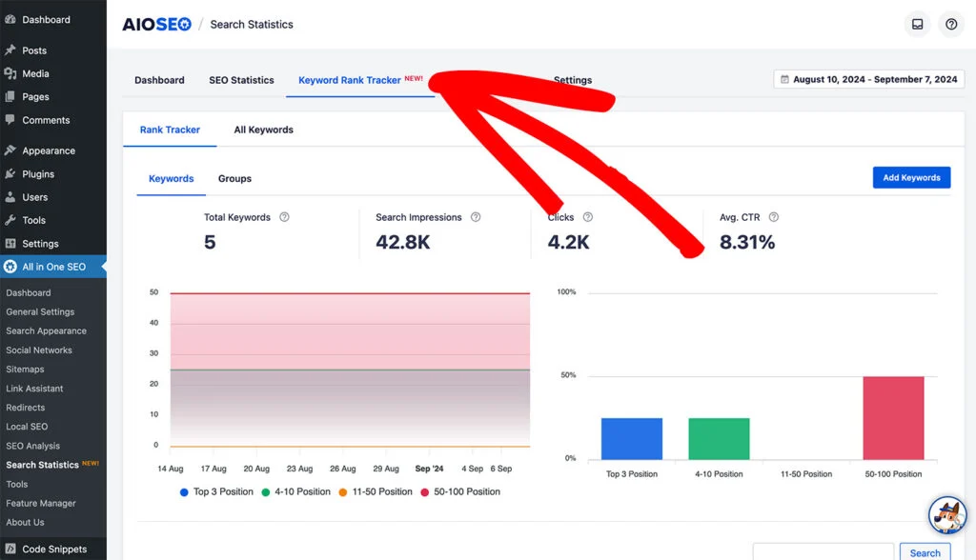
Task: Open Link Assistant in the sidebar
Action: tap(34, 389)
